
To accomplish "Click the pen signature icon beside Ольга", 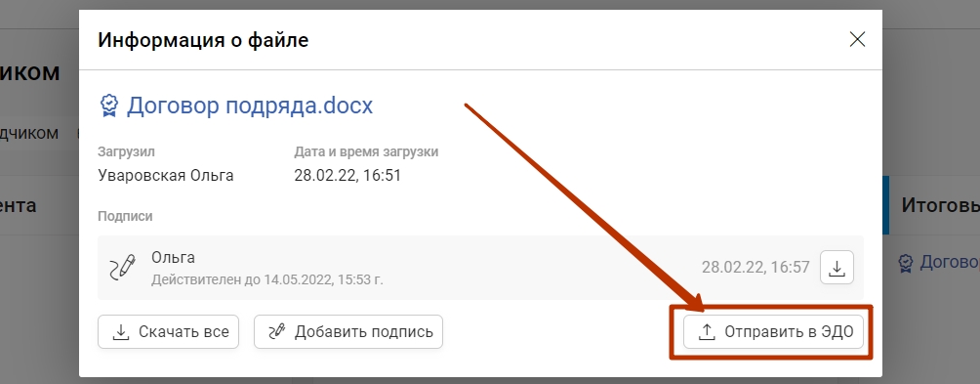I will tap(123, 268).
